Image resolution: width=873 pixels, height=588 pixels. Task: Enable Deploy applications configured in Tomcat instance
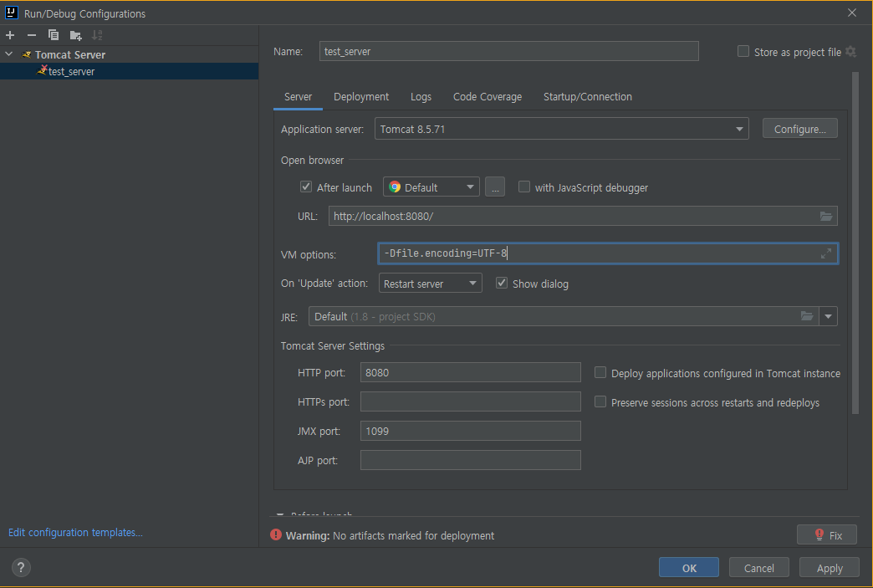click(x=600, y=372)
